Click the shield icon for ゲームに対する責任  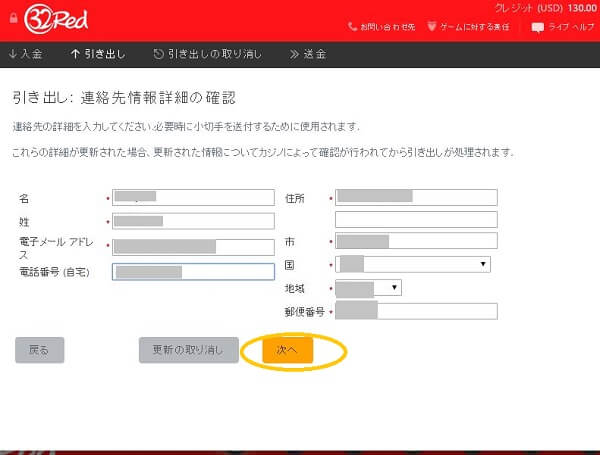pyautogui.click(x=431, y=27)
